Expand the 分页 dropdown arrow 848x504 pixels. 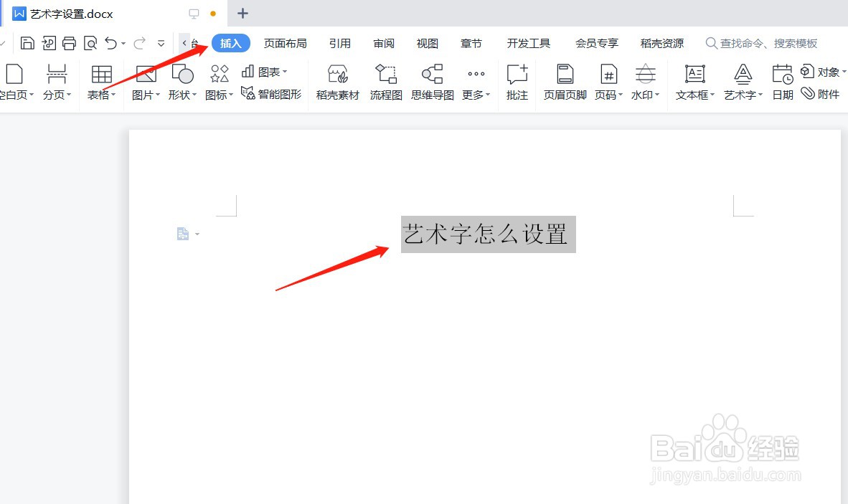pyautogui.click(x=69, y=95)
